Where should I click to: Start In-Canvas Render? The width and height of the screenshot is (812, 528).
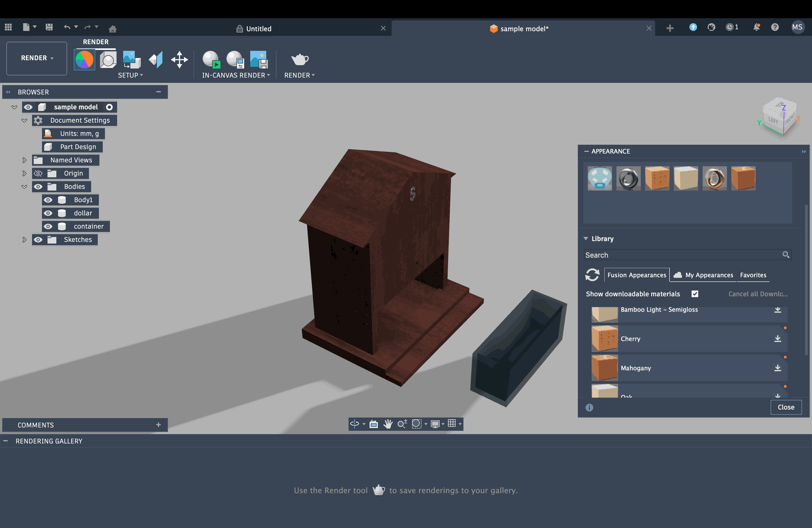pos(211,60)
